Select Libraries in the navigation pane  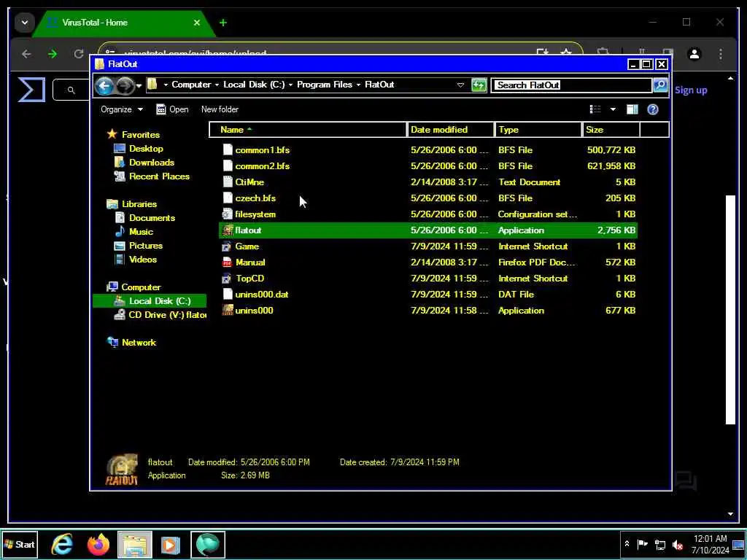(x=139, y=204)
